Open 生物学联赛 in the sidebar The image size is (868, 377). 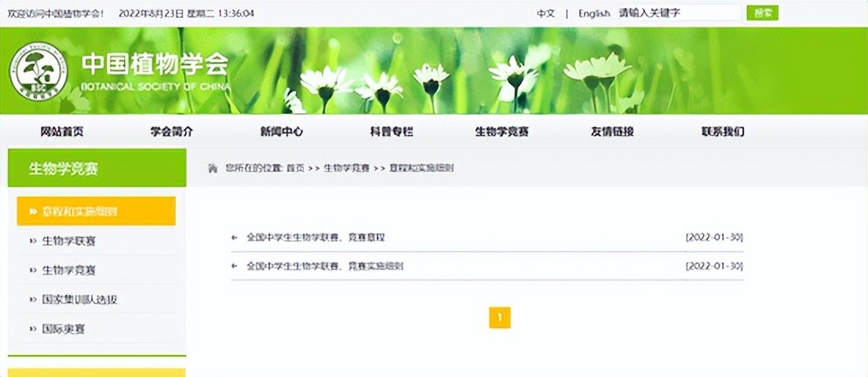click(69, 241)
